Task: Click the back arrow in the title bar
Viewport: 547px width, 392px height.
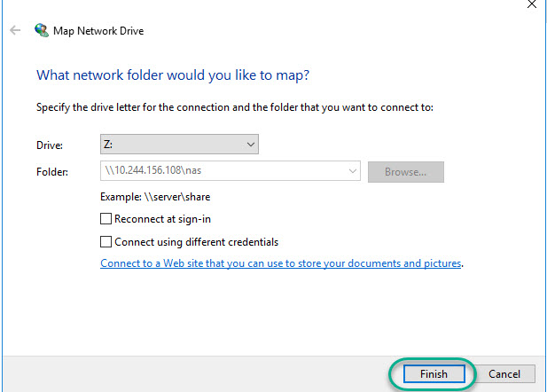Action: pos(15,30)
